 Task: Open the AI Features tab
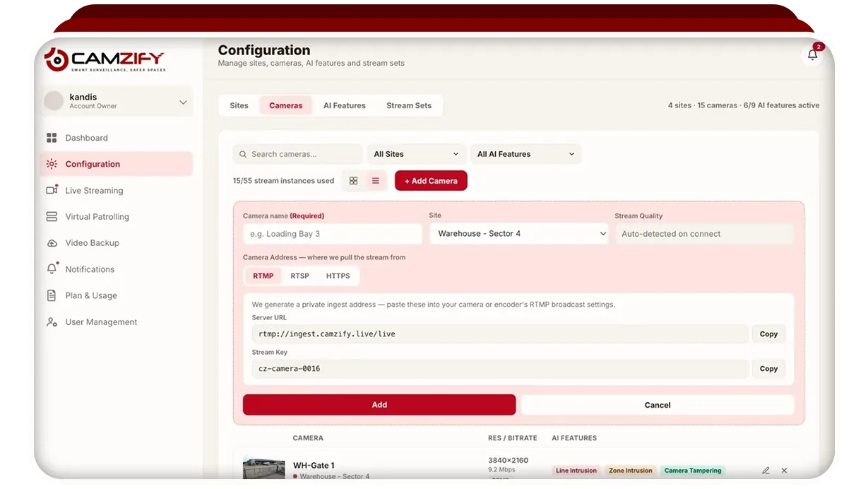tap(345, 105)
